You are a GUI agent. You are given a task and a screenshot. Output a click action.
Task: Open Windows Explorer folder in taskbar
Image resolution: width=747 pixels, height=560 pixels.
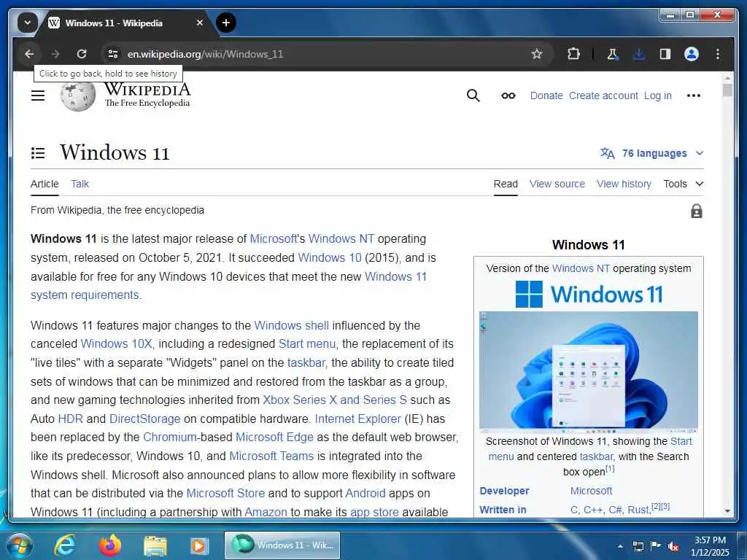[155, 546]
